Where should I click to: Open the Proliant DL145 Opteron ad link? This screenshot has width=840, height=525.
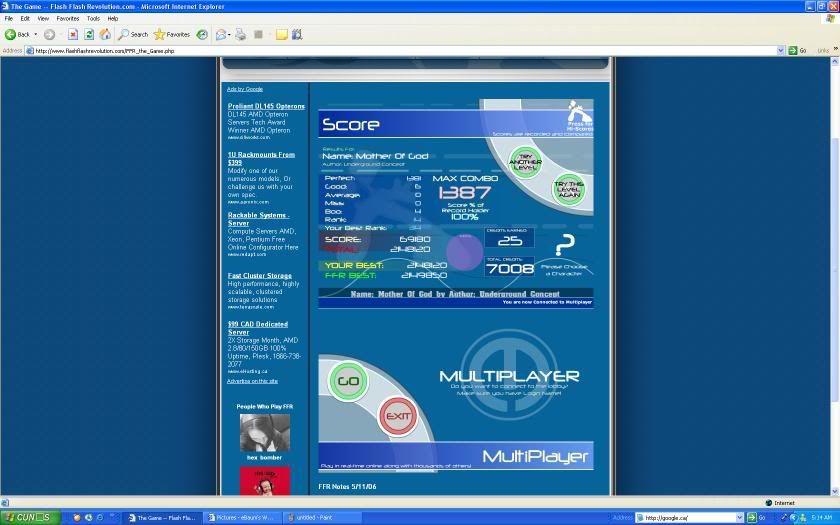(266, 106)
